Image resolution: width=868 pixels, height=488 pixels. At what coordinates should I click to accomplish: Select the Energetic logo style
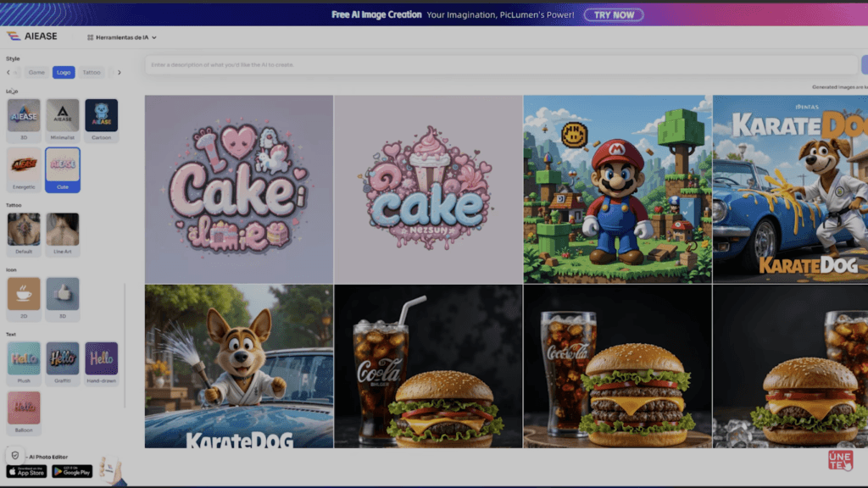click(24, 164)
